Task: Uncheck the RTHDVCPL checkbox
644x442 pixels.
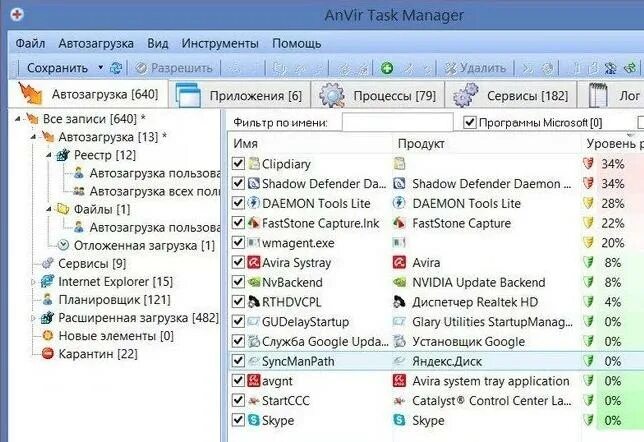Action: pyautogui.click(x=238, y=302)
